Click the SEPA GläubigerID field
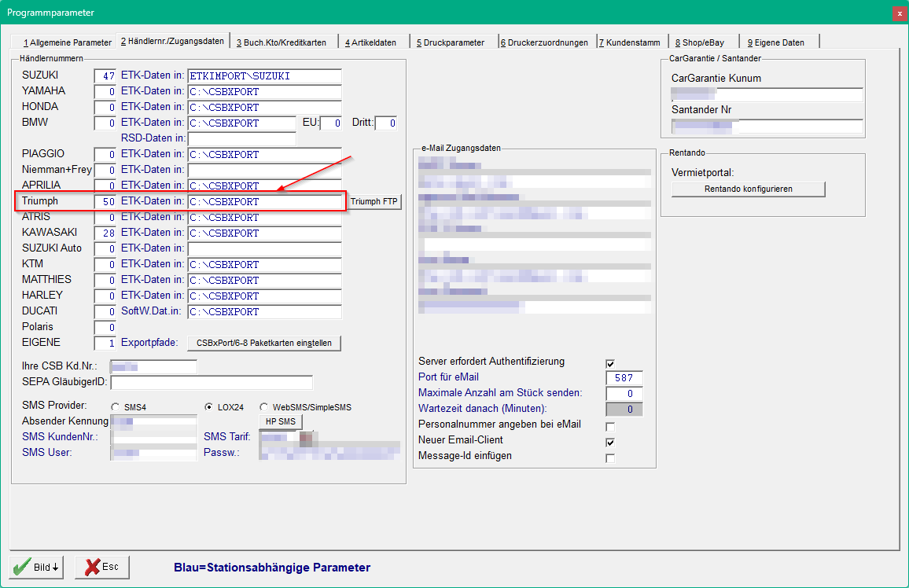 212,382
